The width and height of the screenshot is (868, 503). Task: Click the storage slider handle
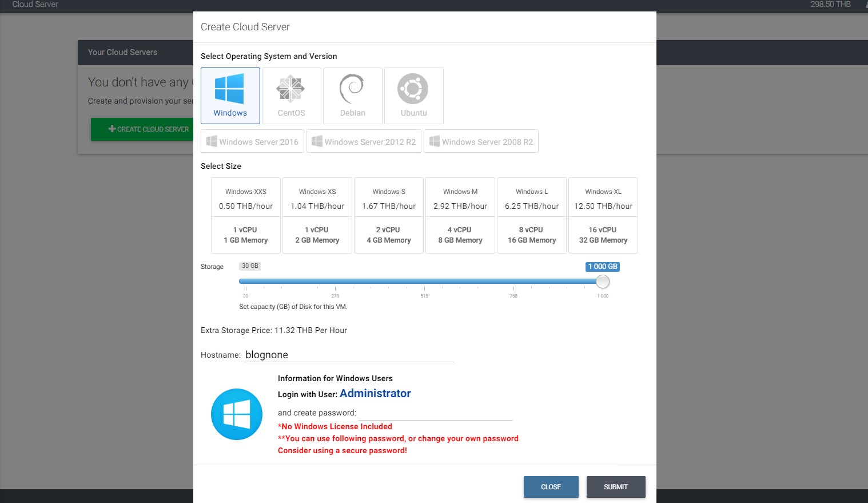603,282
